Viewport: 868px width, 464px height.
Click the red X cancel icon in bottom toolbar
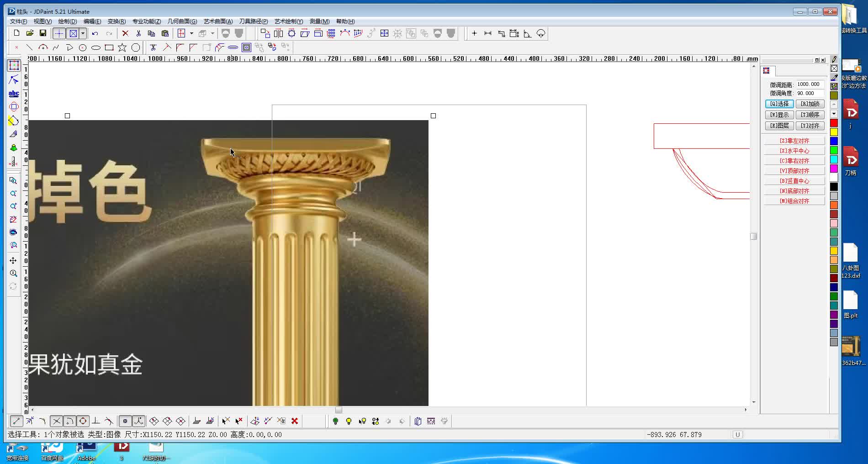pos(295,421)
